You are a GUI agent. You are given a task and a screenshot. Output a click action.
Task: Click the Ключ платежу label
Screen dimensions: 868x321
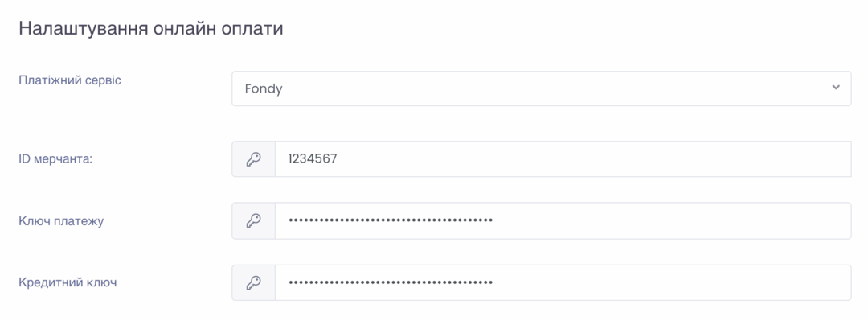pos(61,221)
